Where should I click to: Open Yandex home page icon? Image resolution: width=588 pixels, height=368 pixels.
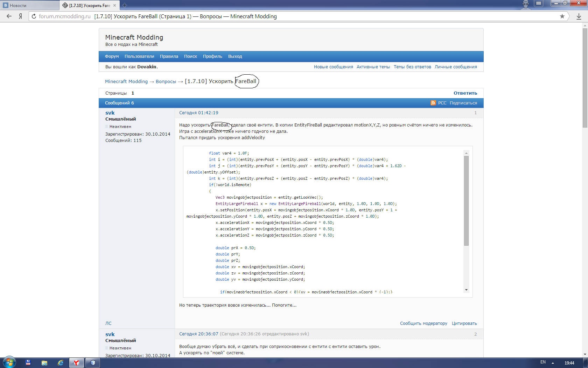click(x=21, y=16)
